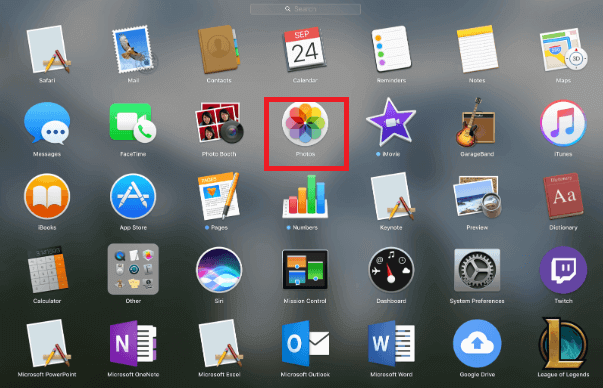
Task: Open the Contacts address book
Action: 219,49
